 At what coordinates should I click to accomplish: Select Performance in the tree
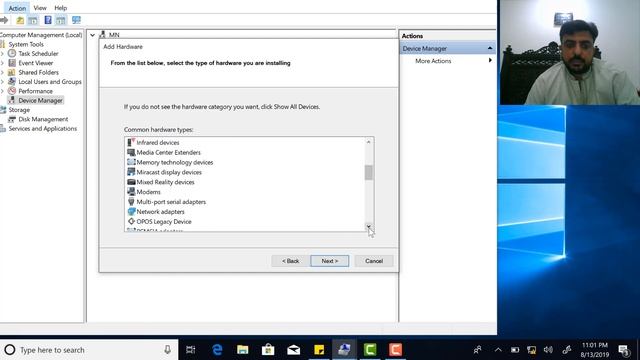click(x=36, y=91)
